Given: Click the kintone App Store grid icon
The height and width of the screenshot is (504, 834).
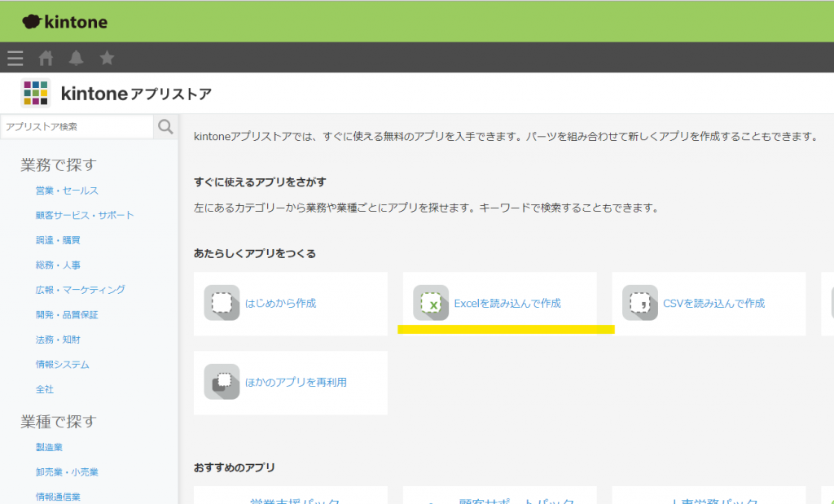Looking at the screenshot, I should (36, 93).
